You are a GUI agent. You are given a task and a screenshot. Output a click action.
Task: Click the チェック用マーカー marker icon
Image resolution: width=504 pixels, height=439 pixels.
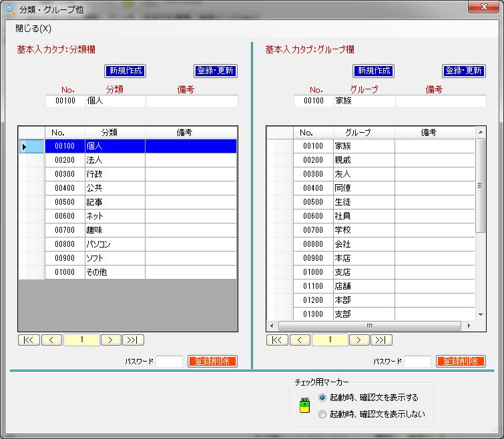tap(305, 405)
